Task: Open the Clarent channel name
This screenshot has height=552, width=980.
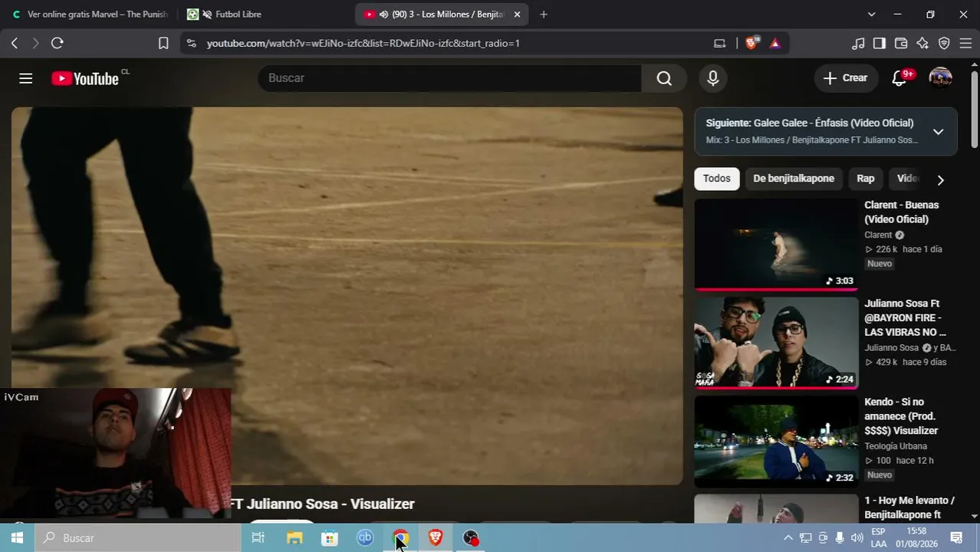Action: (878, 235)
